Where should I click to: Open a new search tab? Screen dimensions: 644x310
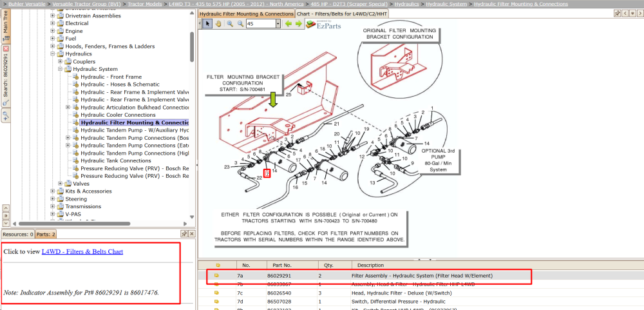point(6,117)
